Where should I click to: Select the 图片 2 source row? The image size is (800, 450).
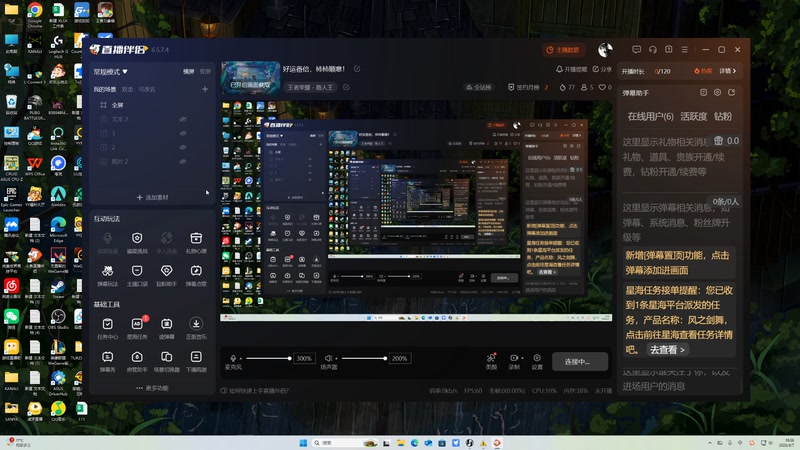coord(152,161)
